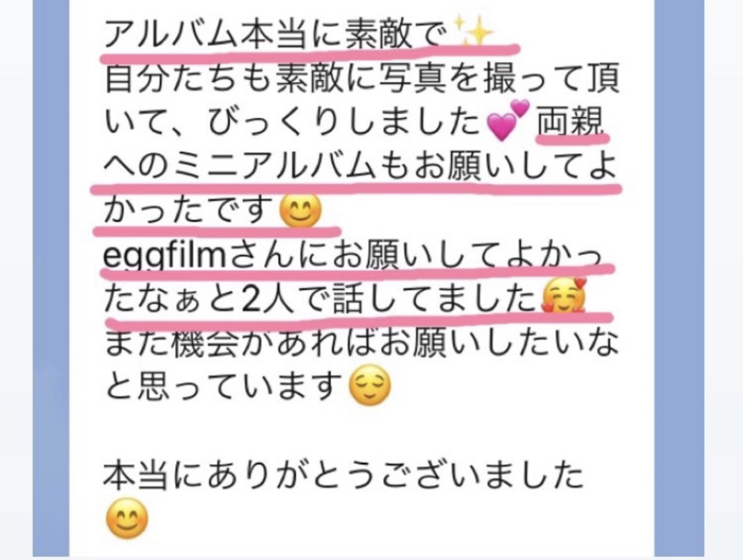Click the pink underline beneath アルバム本当に素敵で
Screen dimensions: 743x560
click(310, 51)
